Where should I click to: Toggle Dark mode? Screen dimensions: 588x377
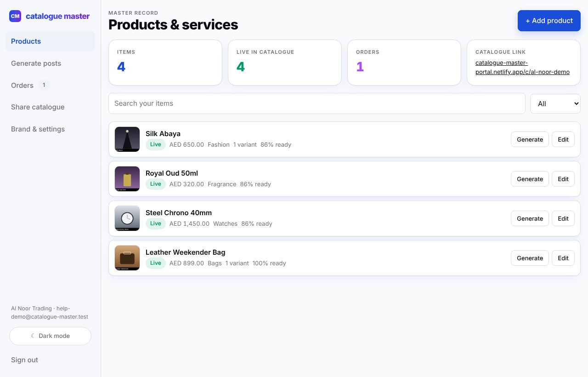[50, 336]
